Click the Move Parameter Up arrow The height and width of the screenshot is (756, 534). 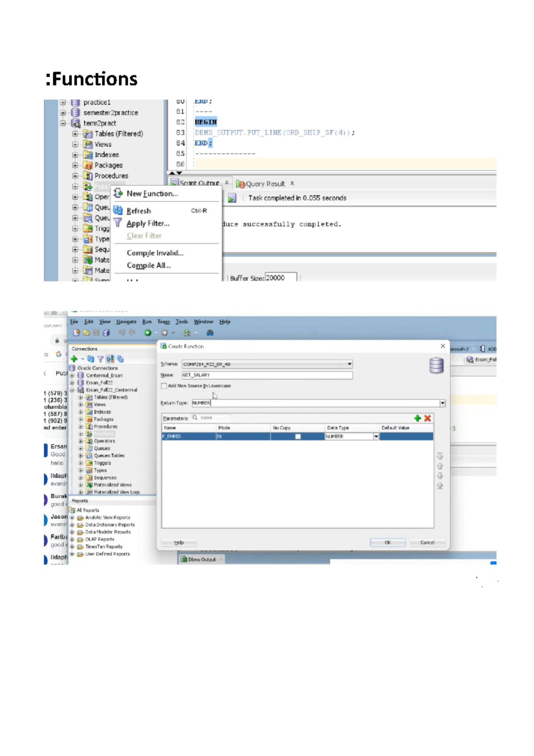pyautogui.click(x=440, y=466)
